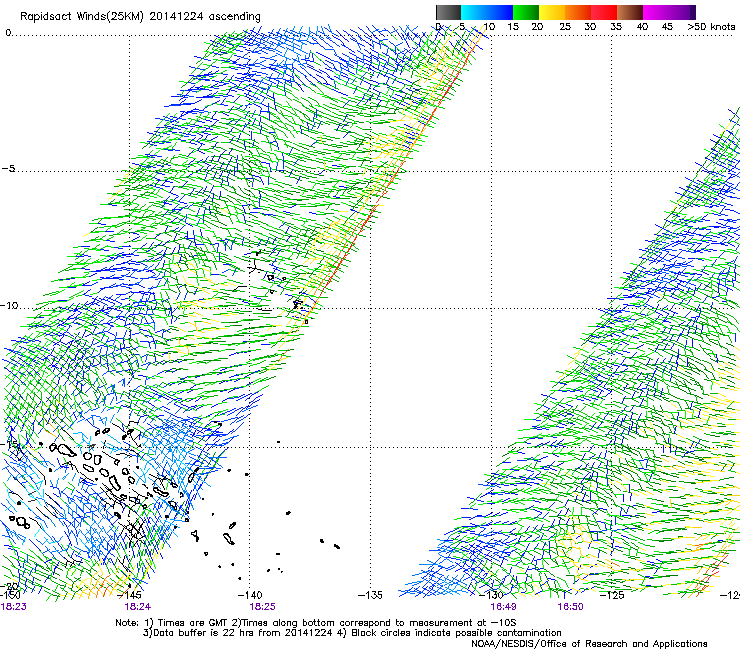Click the latitude label '-5'
This screenshot has width=740, height=650.
(x=8, y=169)
